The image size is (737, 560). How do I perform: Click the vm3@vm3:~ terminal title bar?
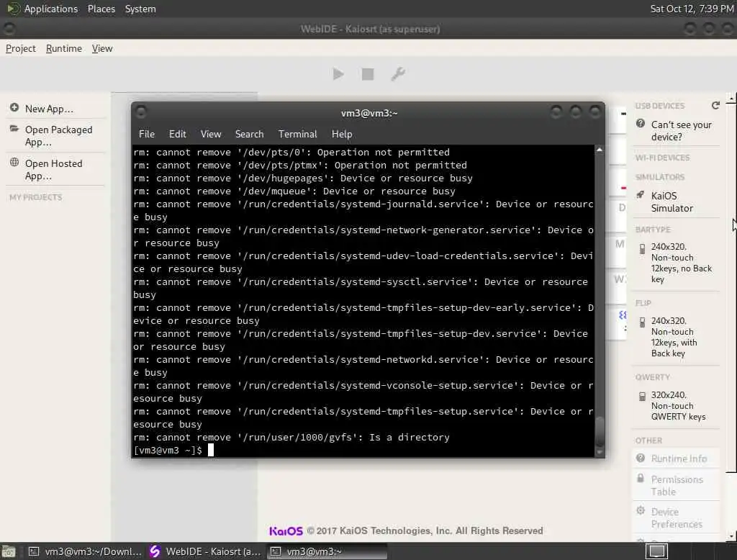point(369,113)
